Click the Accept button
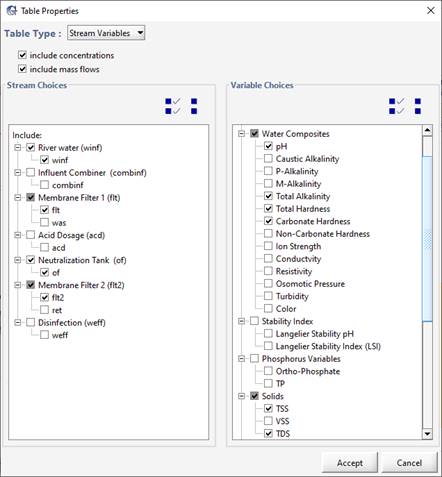 (350, 463)
